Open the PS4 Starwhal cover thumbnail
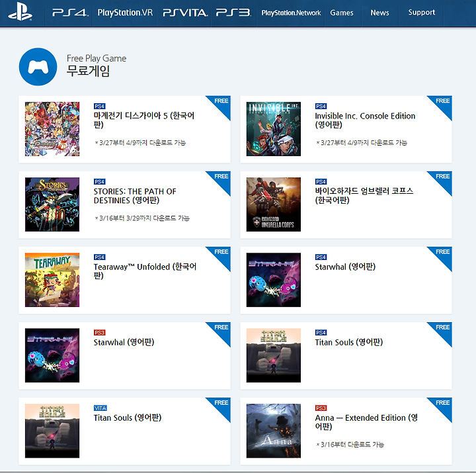This screenshot has height=473, width=476. click(x=274, y=280)
